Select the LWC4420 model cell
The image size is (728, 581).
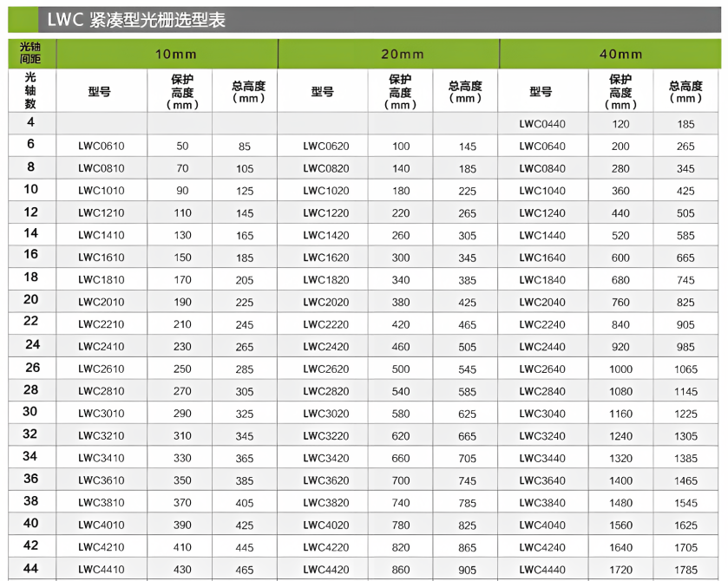click(325, 570)
